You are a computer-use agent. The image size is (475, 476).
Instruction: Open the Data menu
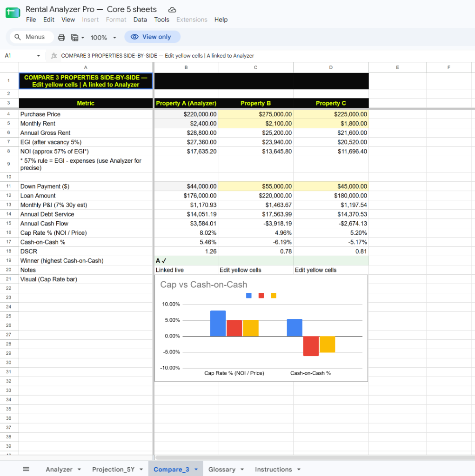[x=140, y=20]
